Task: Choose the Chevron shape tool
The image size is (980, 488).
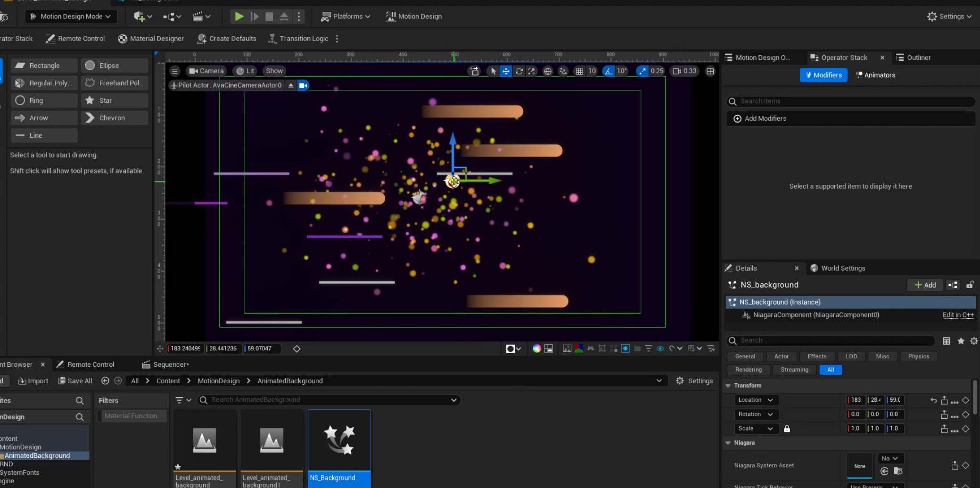Action: pos(114,118)
